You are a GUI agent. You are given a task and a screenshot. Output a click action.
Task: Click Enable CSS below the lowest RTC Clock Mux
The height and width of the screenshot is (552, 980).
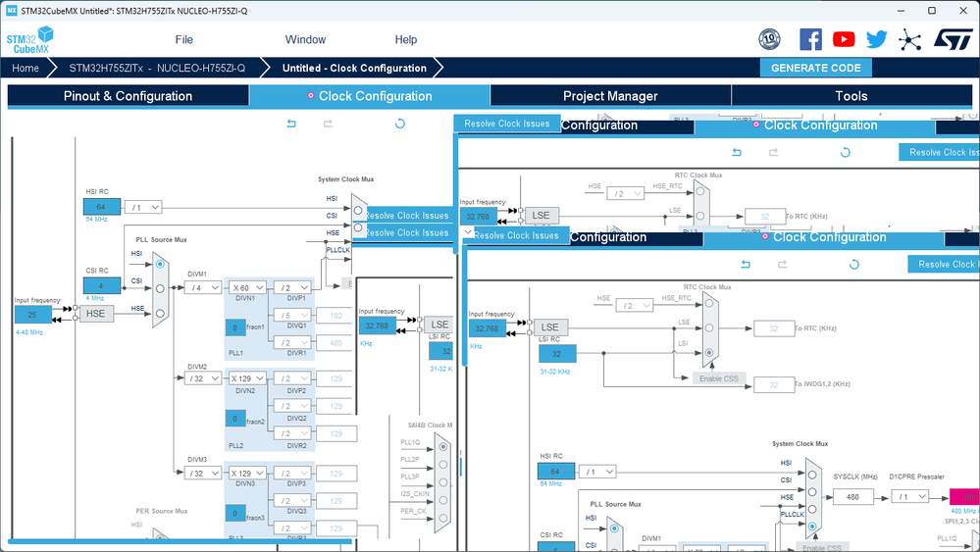tap(719, 378)
